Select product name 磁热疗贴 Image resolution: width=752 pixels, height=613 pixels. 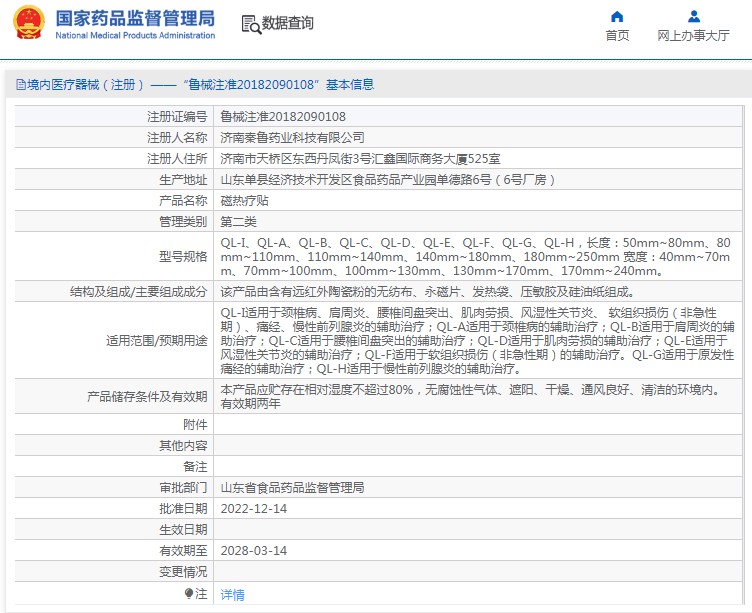(x=244, y=200)
